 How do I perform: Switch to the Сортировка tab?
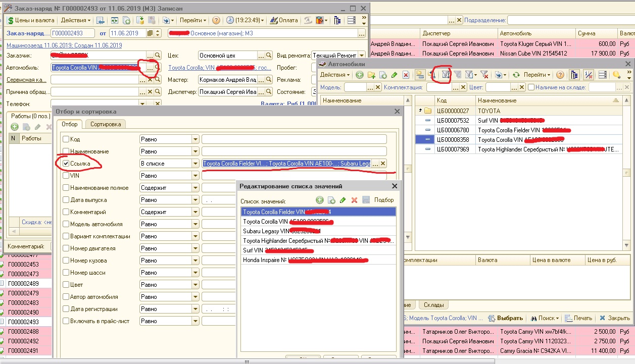pos(106,124)
